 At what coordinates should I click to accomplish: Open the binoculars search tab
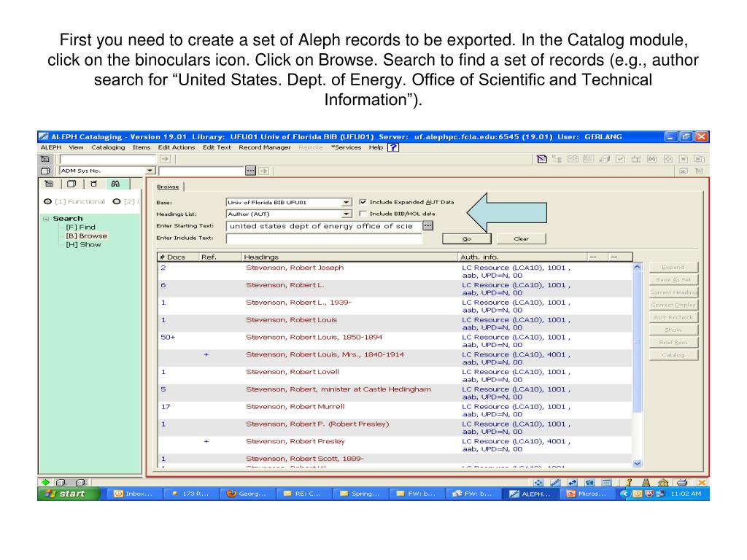coord(115,184)
